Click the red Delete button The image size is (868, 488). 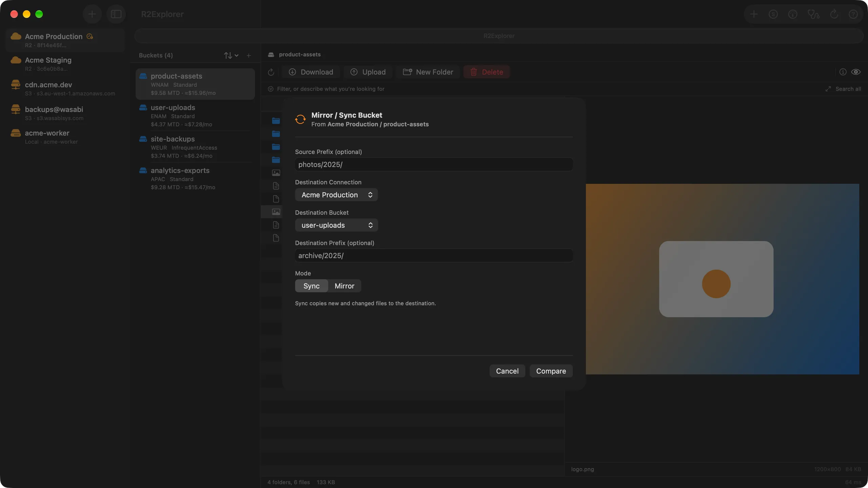(x=487, y=72)
